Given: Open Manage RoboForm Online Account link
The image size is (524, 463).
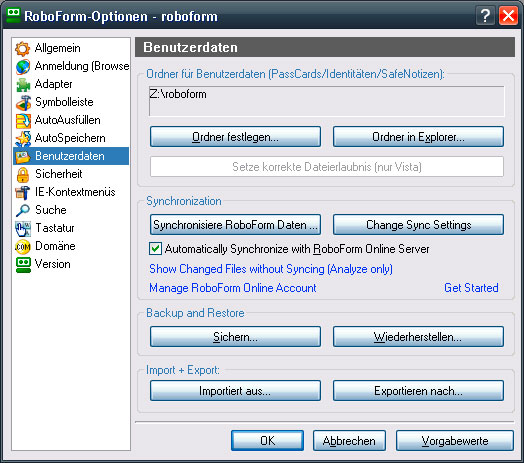Looking at the screenshot, I should click(233, 288).
